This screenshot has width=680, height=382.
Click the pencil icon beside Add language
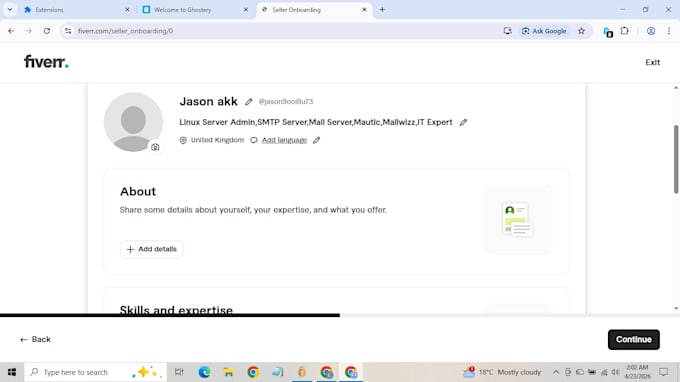click(317, 140)
